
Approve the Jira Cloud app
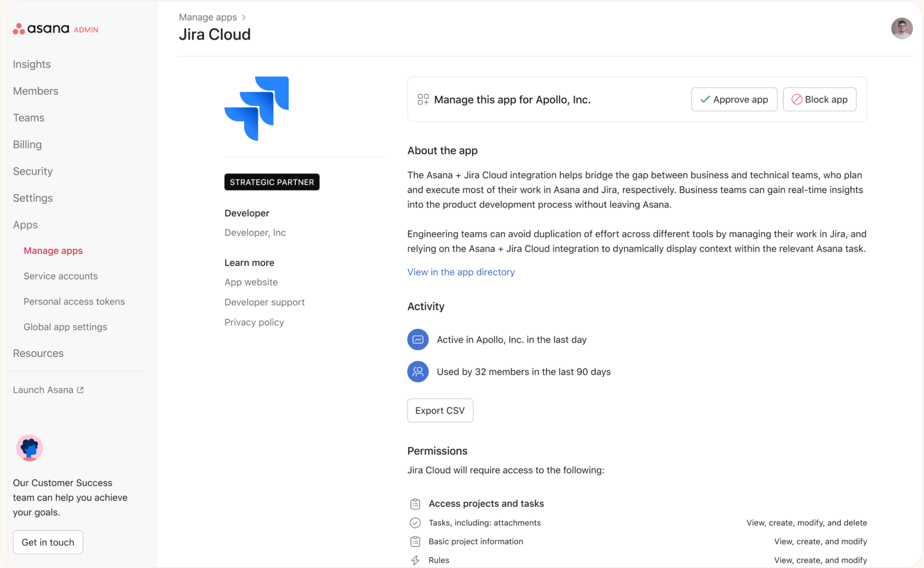(x=734, y=100)
